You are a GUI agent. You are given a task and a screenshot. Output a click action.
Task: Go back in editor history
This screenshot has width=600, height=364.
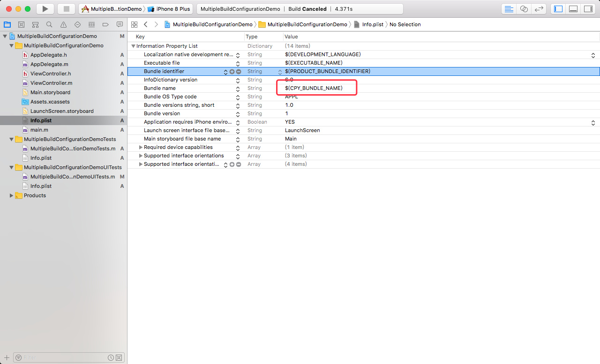click(146, 24)
